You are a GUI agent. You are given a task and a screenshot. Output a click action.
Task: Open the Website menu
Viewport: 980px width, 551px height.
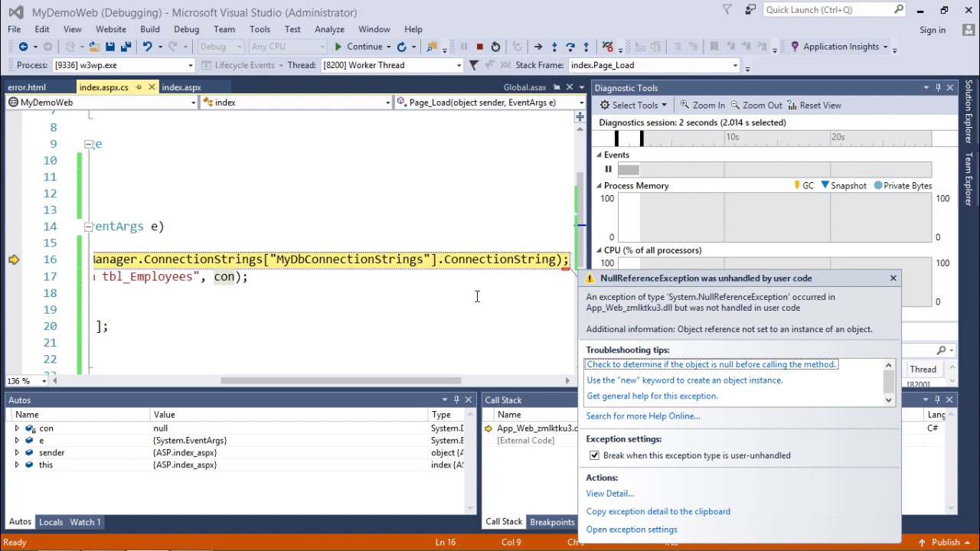coord(111,29)
